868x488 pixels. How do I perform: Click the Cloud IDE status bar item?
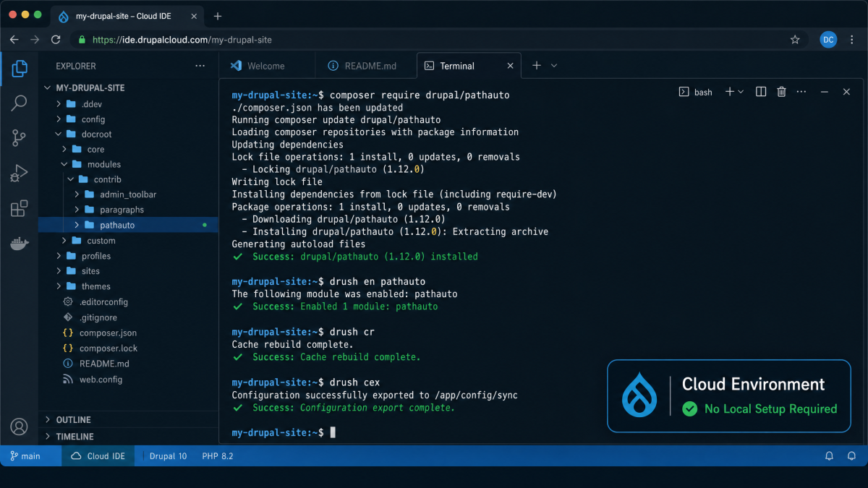(x=98, y=456)
